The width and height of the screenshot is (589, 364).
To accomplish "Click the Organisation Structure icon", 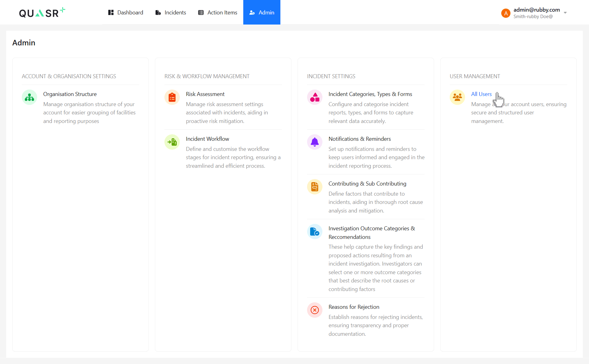I will pyautogui.click(x=29, y=97).
